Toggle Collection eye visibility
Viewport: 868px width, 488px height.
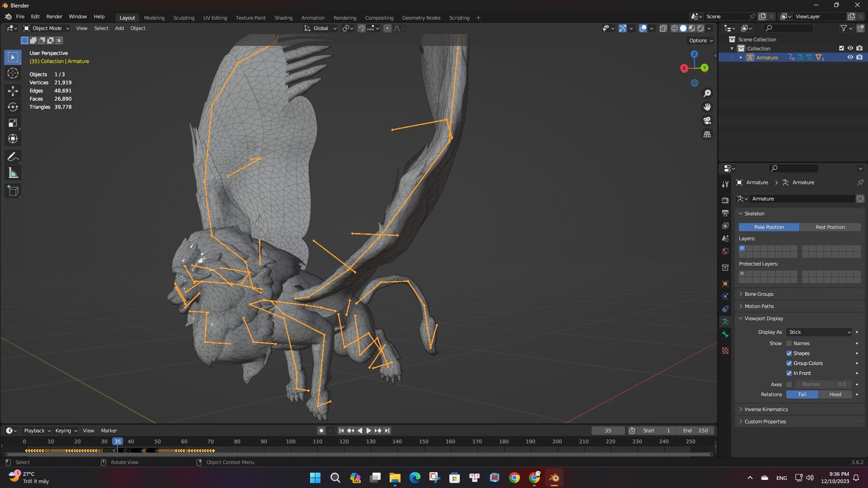click(x=850, y=48)
